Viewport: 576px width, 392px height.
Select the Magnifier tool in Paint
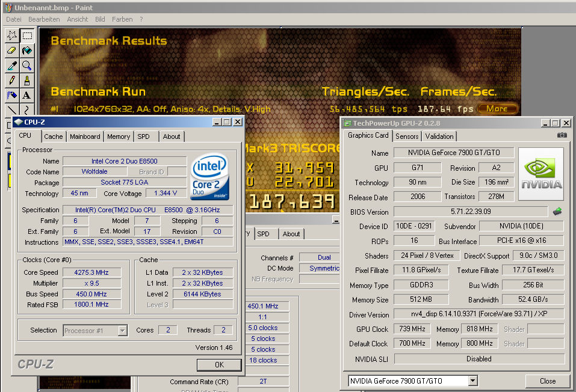point(27,66)
